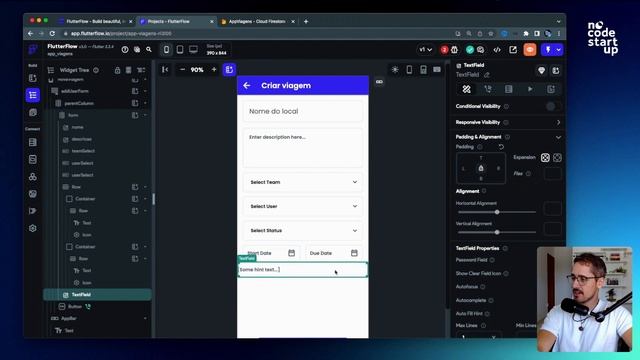The width and height of the screenshot is (640, 360).
Task: Zoom out canvas with minus button
Action: pos(182,70)
